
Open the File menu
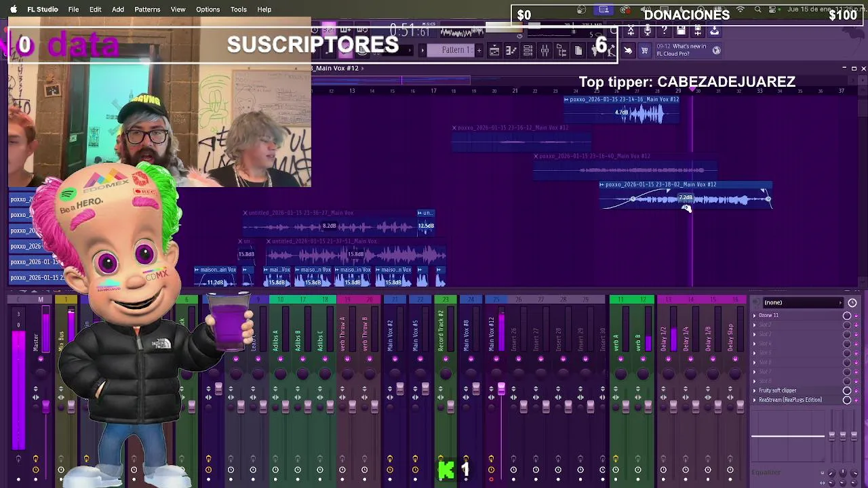(x=73, y=9)
